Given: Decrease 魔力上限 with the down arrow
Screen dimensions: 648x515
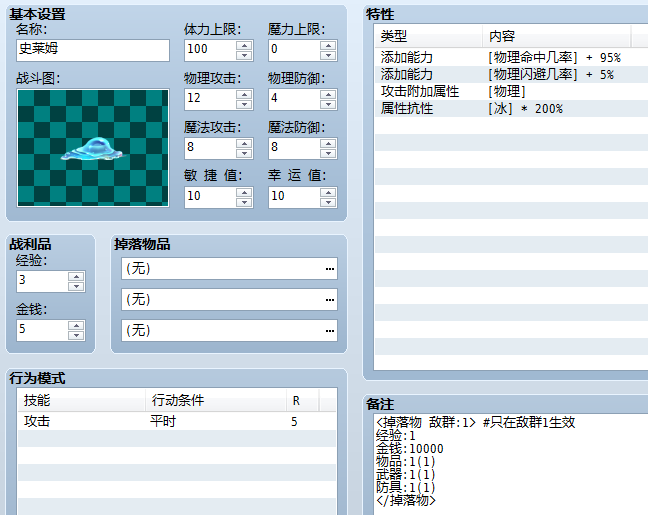Looking at the screenshot, I should (x=328, y=55).
